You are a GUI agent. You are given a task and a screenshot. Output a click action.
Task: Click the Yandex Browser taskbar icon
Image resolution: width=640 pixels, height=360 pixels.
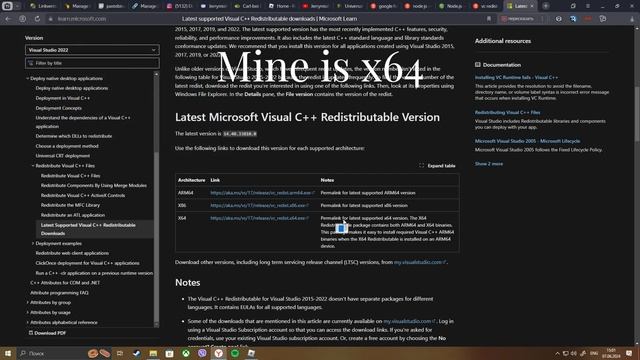click(x=218, y=353)
